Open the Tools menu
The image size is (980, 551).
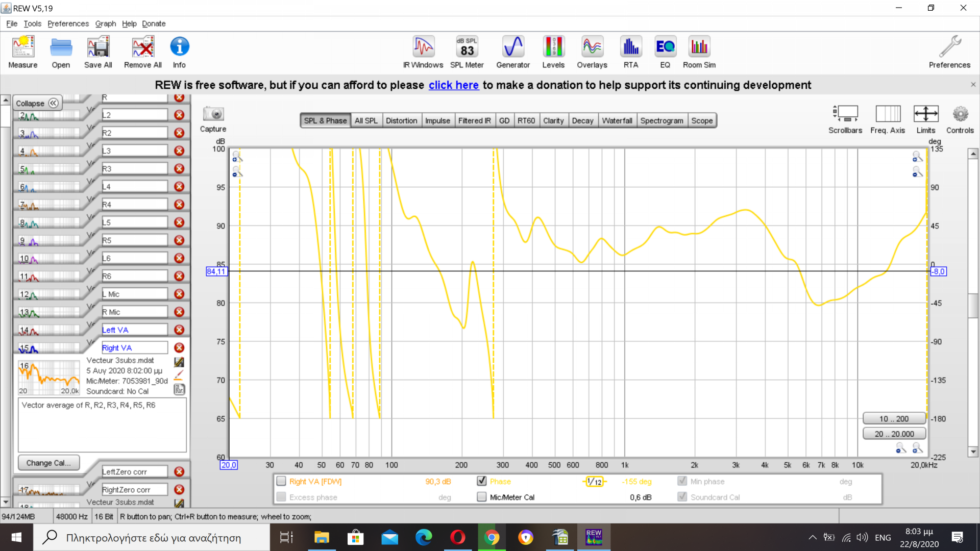[x=32, y=23]
